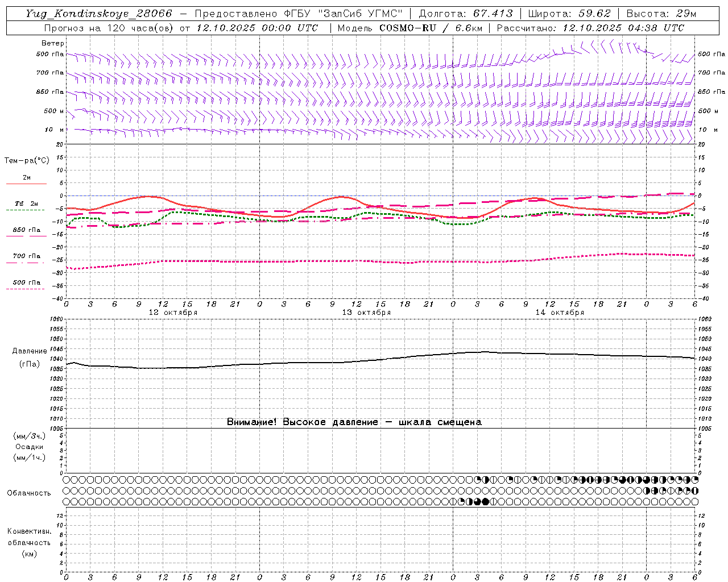728x582 pixels.
Task: Select the elevation text Высота: 29м
Action: coord(662,14)
